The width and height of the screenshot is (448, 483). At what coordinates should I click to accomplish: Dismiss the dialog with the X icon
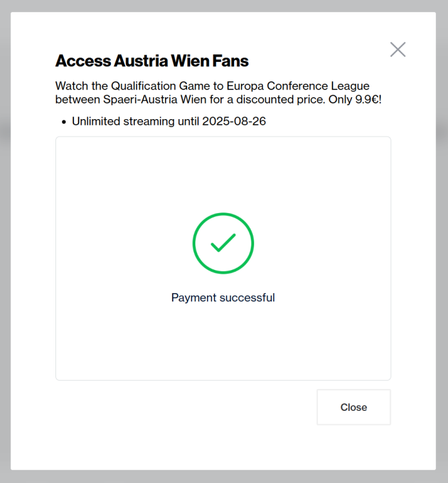point(398,50)
